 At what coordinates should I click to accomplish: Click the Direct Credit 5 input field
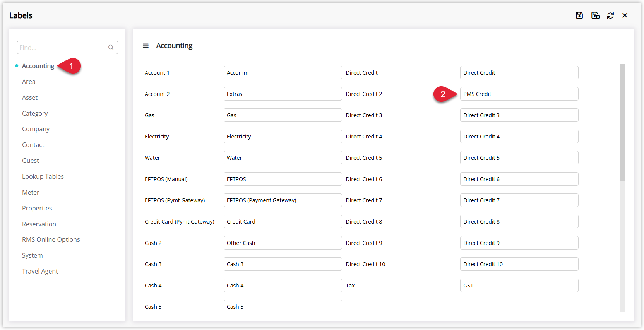coord(519,158)
